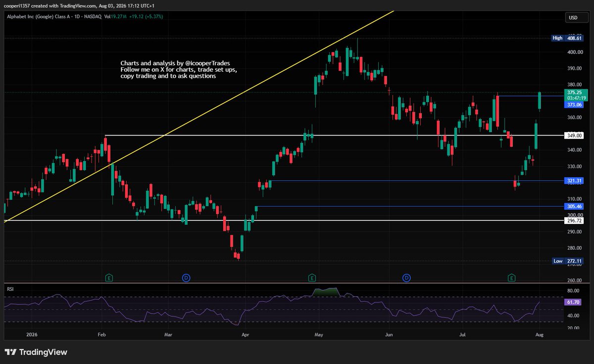
Task: Click the chart annotation text by @icooperTrades
Action: point(179,70)
